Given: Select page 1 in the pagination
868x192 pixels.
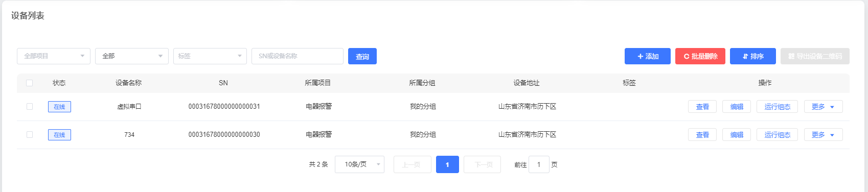Looking at the screenshot, I should click(x=447, y=164).
